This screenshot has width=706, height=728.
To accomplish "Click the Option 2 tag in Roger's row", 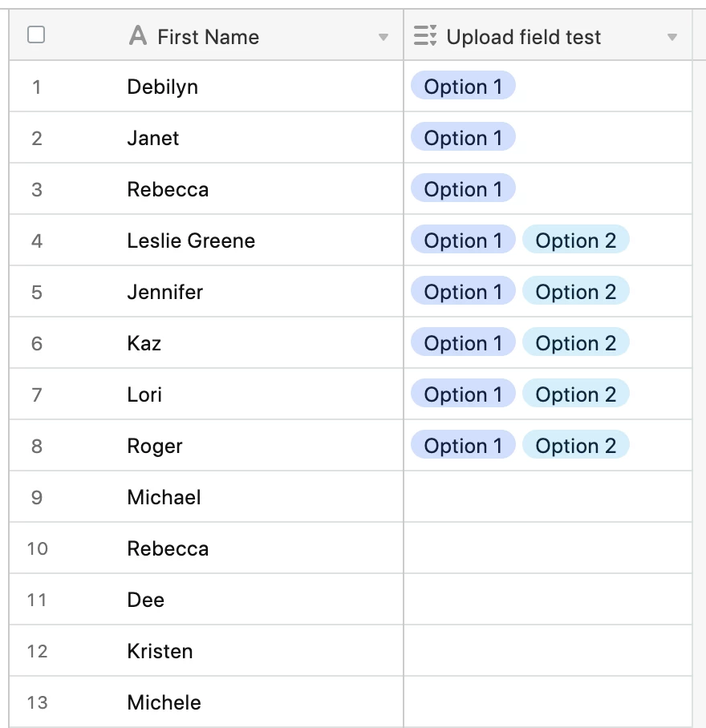I will 575,445.
